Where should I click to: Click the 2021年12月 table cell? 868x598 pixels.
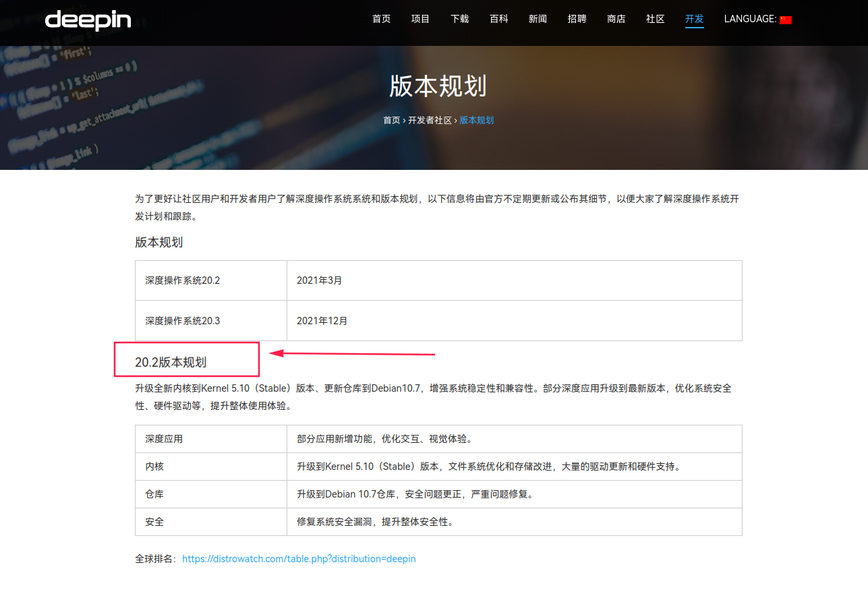[515, 321]
